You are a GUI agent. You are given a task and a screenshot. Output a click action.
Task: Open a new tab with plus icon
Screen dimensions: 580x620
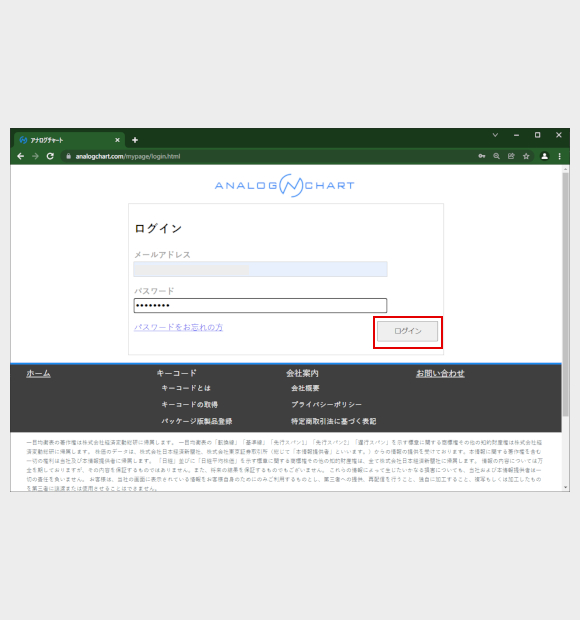pos(135,140)
